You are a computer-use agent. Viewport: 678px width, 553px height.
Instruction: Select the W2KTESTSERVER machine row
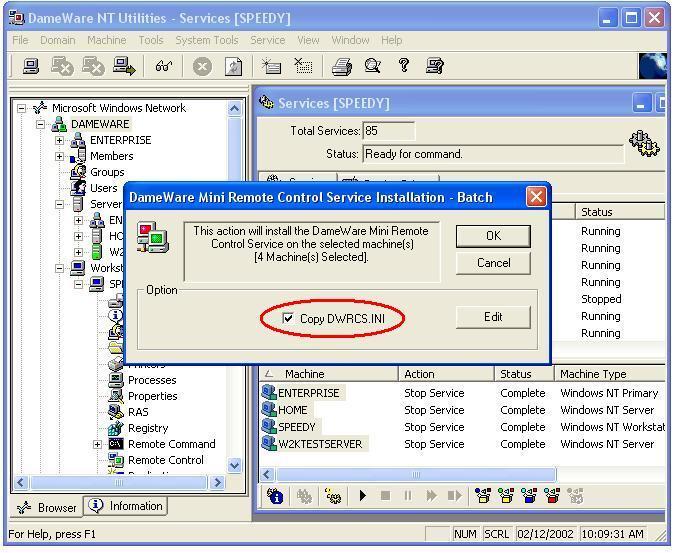[x=463, y=444]
